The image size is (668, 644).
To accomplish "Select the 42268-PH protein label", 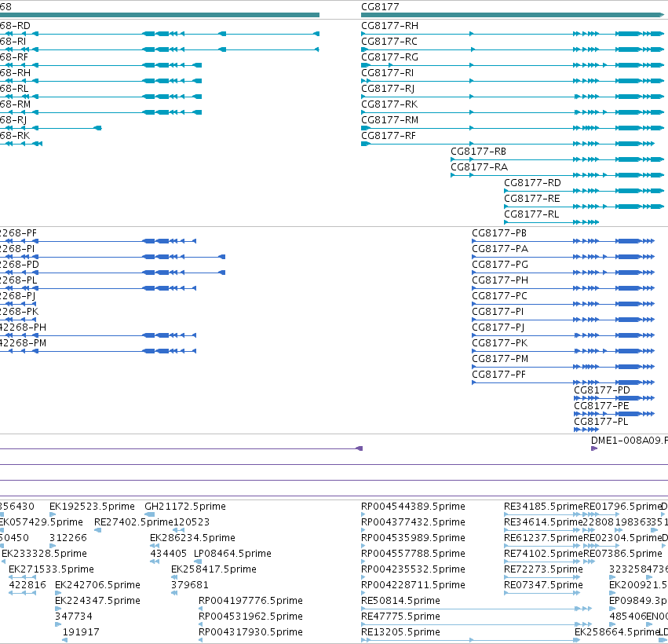I will tap(23, 327).
